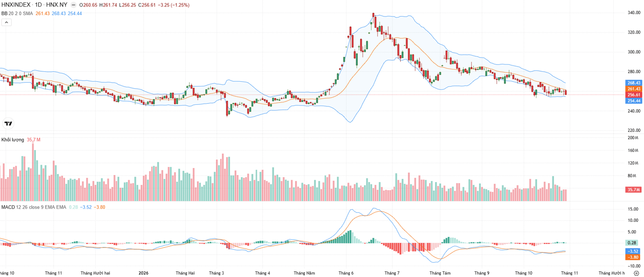Click the Tháng 6 time axis label

[346, 273]
